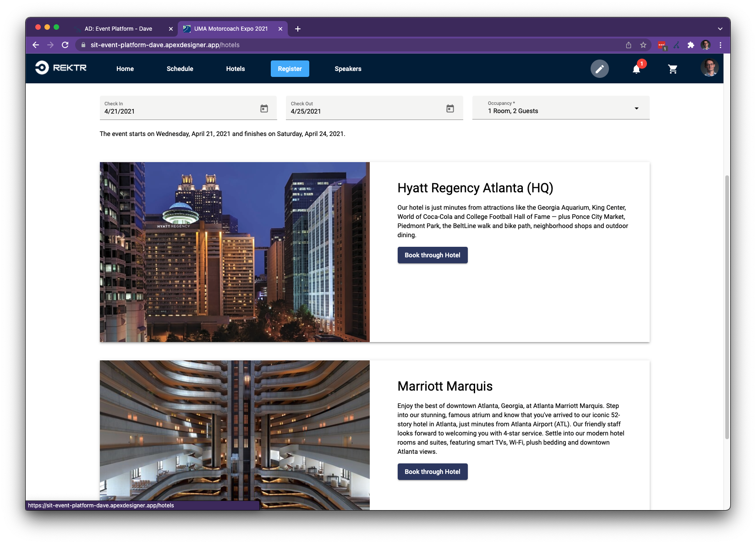Click the slash-shaped extension icon beside Extensions
The width and height of the screenshot is (756, 544).
pyautogui.click(x=676, y=45)
